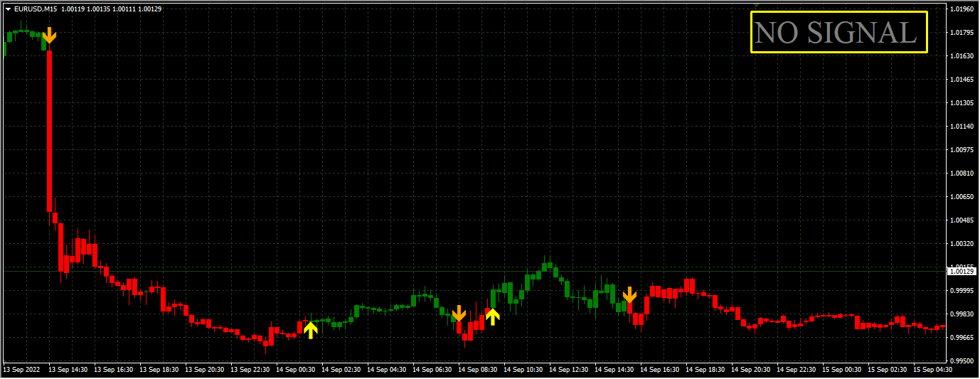980x379 pixels.
Task: Click the 14 Sep 08:30 time label
Action: [479, 370]
